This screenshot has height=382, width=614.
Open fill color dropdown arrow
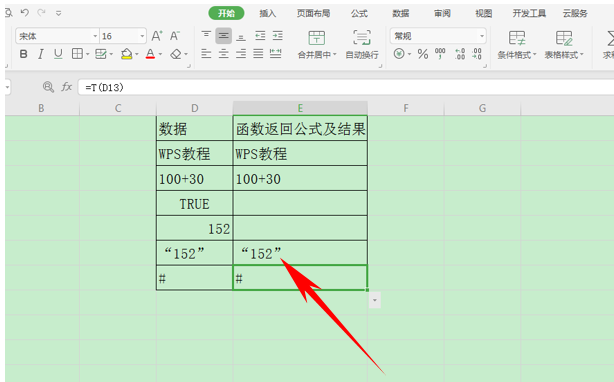click(x=137, y=54)
